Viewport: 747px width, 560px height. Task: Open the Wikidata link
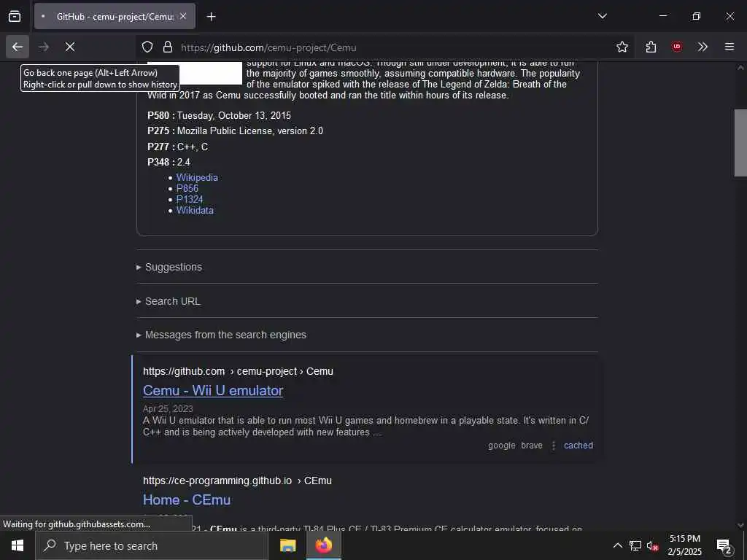[195, 210]
